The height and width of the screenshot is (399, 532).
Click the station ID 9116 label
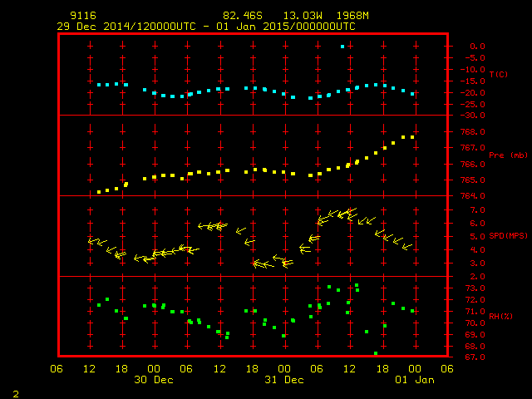pos(83,16)
